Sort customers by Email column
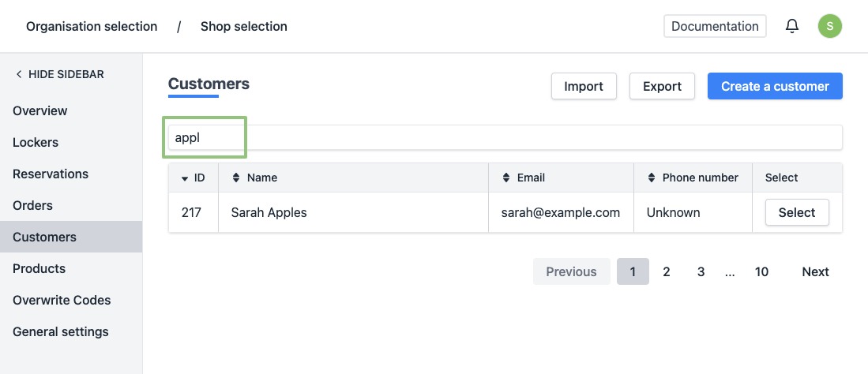This screenshot has width=868, height=374. coord(505,178)
